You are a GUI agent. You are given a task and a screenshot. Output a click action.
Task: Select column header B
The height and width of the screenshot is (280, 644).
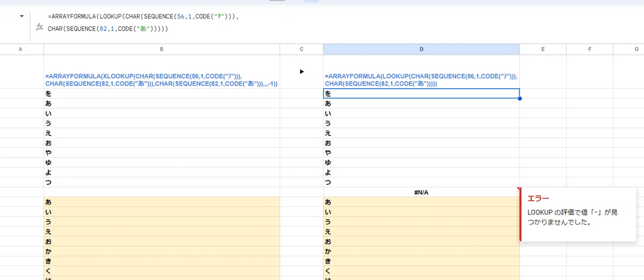pyautogui.click(x=162, y=49)
